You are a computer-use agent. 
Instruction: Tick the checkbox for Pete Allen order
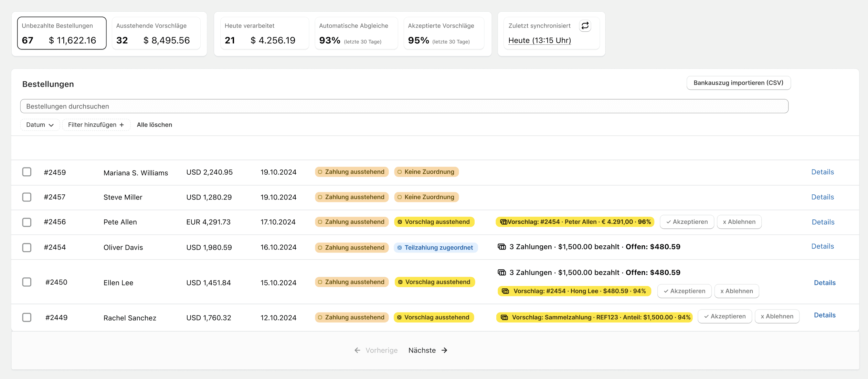27,222
